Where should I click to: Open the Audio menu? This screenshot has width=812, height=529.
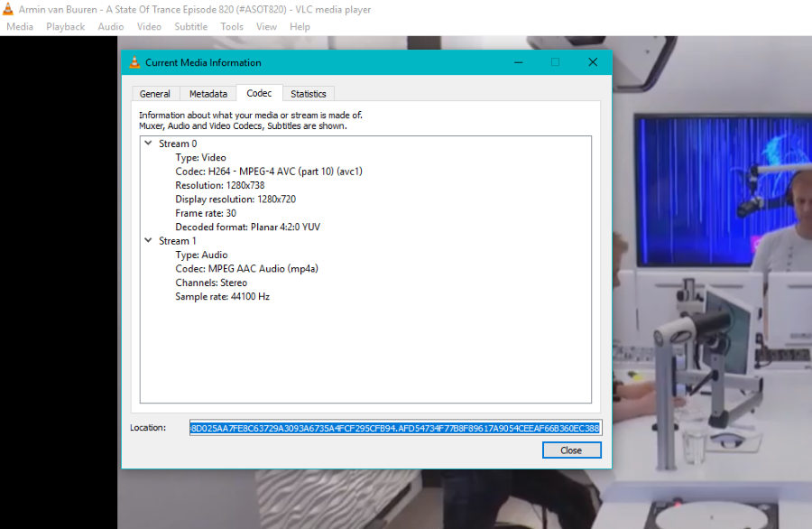[x=111, y=26]
